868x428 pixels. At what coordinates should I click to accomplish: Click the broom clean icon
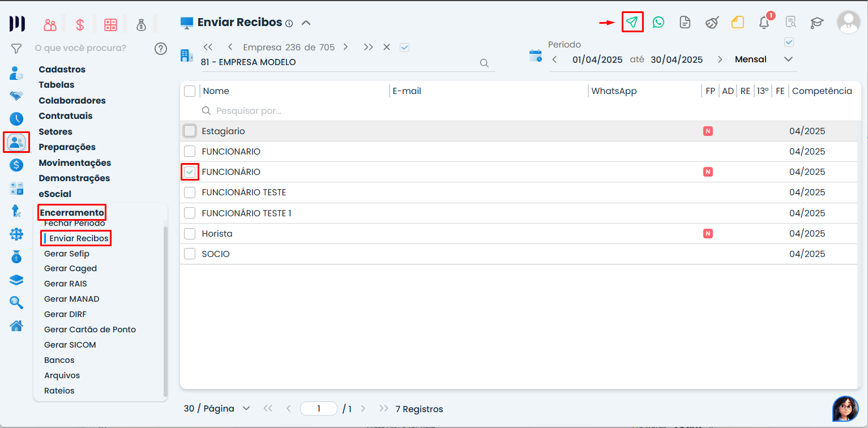pyautogui.click(x=712, y=23)
